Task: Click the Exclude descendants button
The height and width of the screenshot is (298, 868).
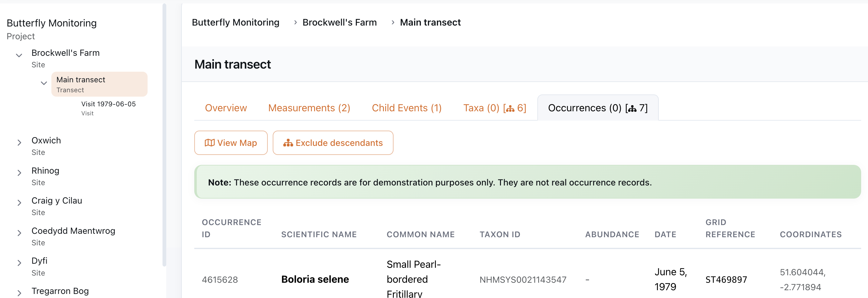Action: 333,143
